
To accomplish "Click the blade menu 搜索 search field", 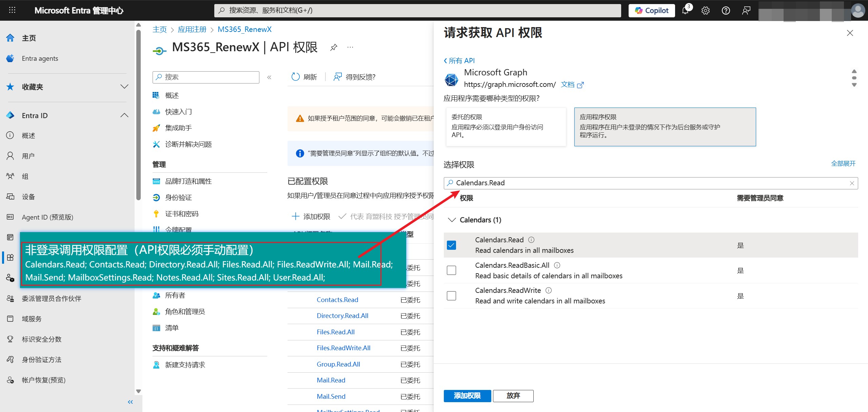I will pos(206,77).
